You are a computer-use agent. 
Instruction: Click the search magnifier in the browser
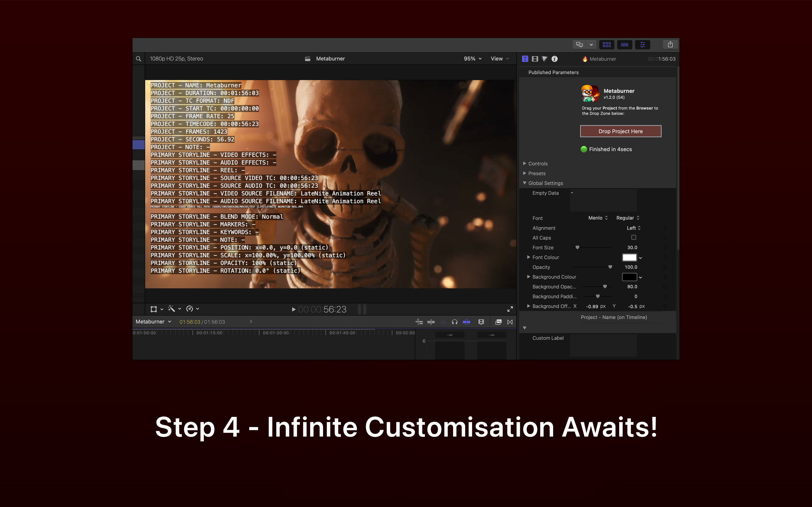click(x=139, y=59)
